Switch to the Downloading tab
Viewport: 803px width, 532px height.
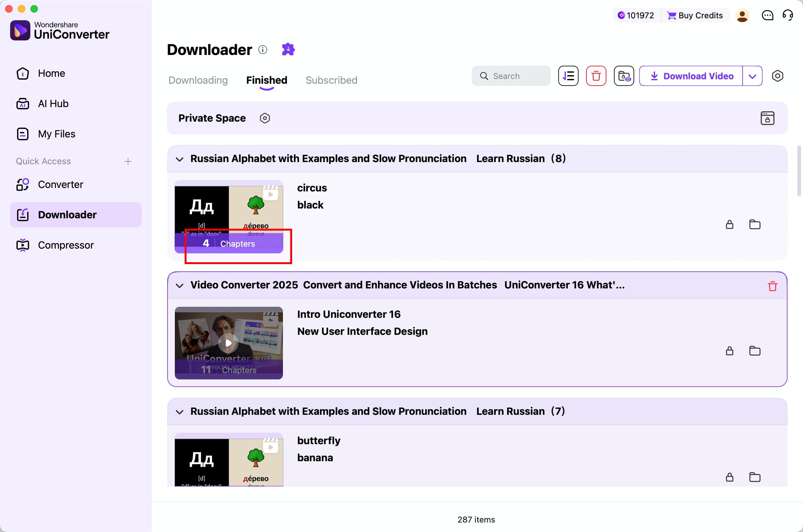(x=198, y=80)
